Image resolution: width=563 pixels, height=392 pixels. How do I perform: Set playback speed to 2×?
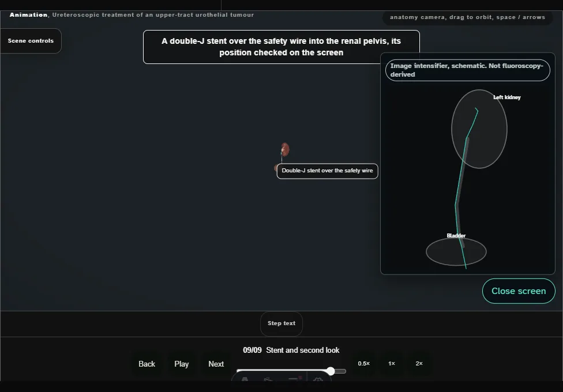[x=419, y=364]
